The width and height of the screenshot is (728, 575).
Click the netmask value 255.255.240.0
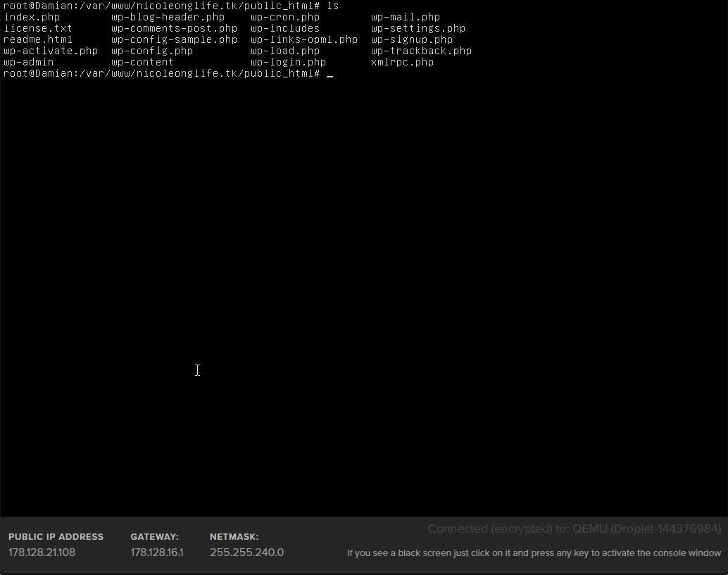tap(246, 552)
